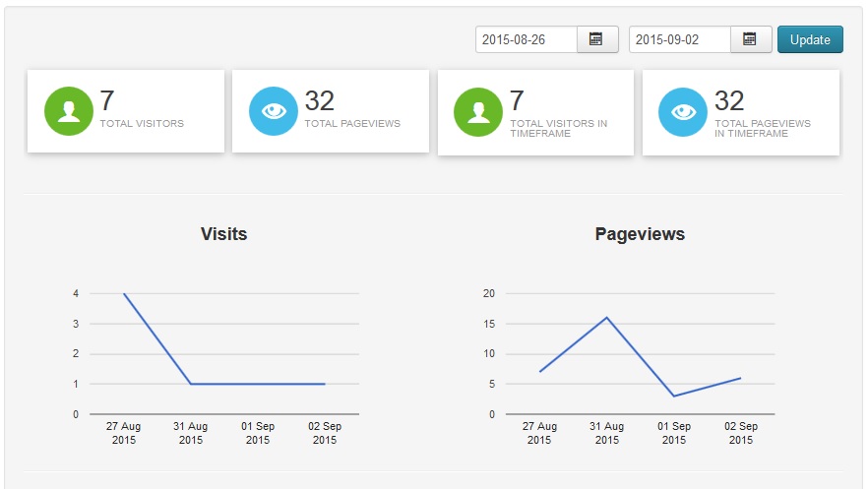
Task: Open the end date calendar picker
Action: click(x=751, y=39)
